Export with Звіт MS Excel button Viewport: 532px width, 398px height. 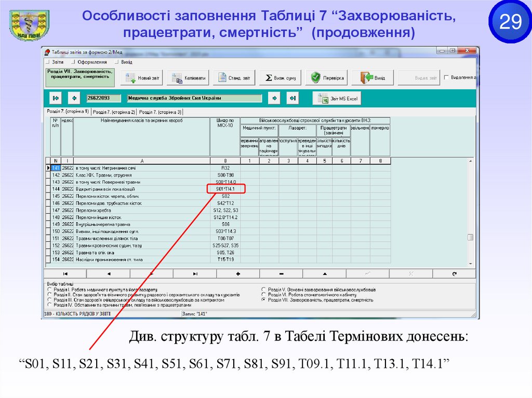pyautogui.click(x=337, y=99)
